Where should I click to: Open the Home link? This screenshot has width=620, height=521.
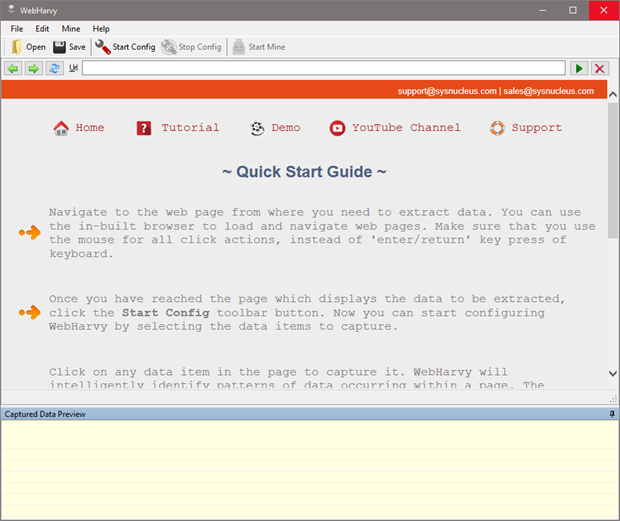click(90, 128)
